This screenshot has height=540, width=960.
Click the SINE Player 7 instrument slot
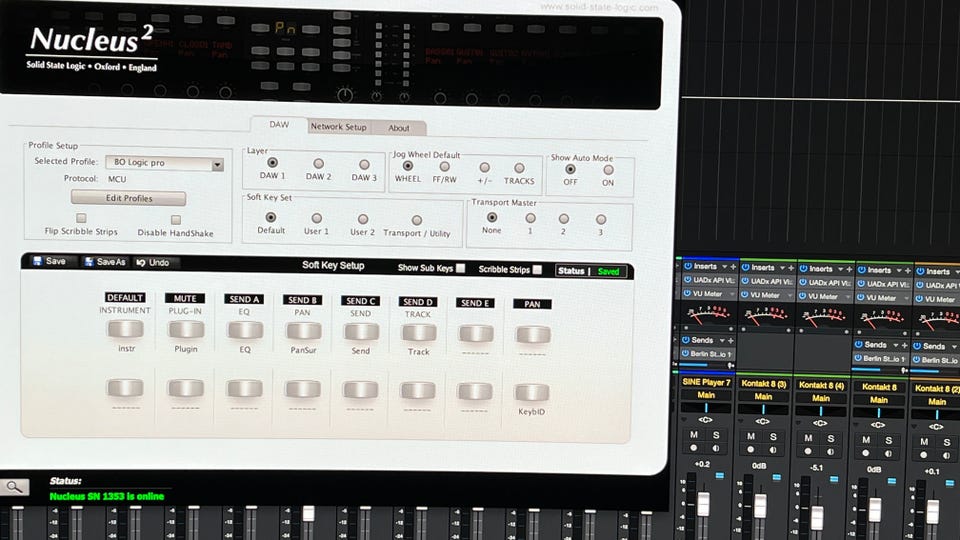pyautogui.click(x=706, y=382)
